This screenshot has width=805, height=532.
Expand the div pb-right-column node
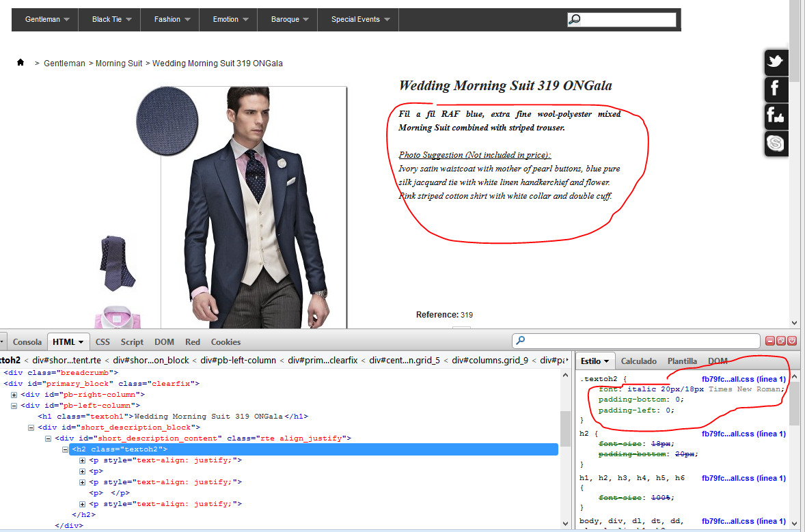[14, 395]
